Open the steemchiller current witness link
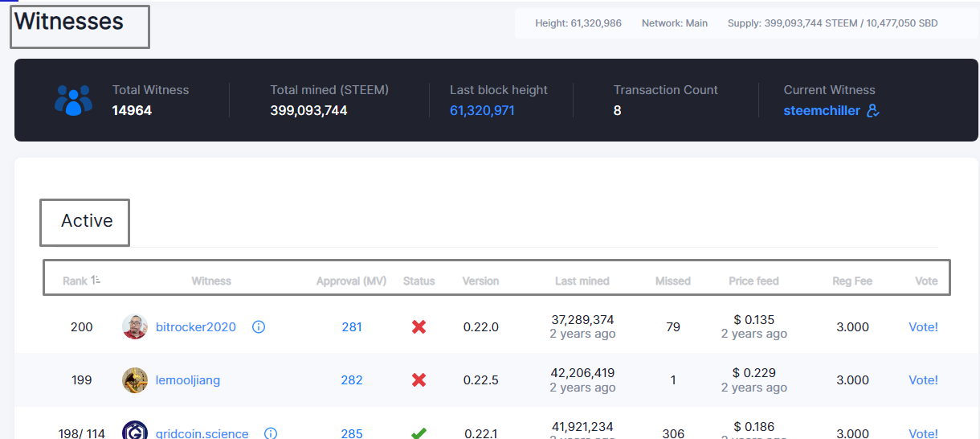 click(x=822, y=111)
